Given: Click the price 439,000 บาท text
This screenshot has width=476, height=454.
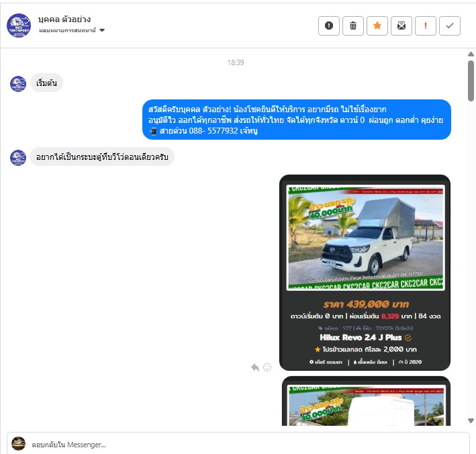Looking at the screenshot, I should tap(366, 304).
